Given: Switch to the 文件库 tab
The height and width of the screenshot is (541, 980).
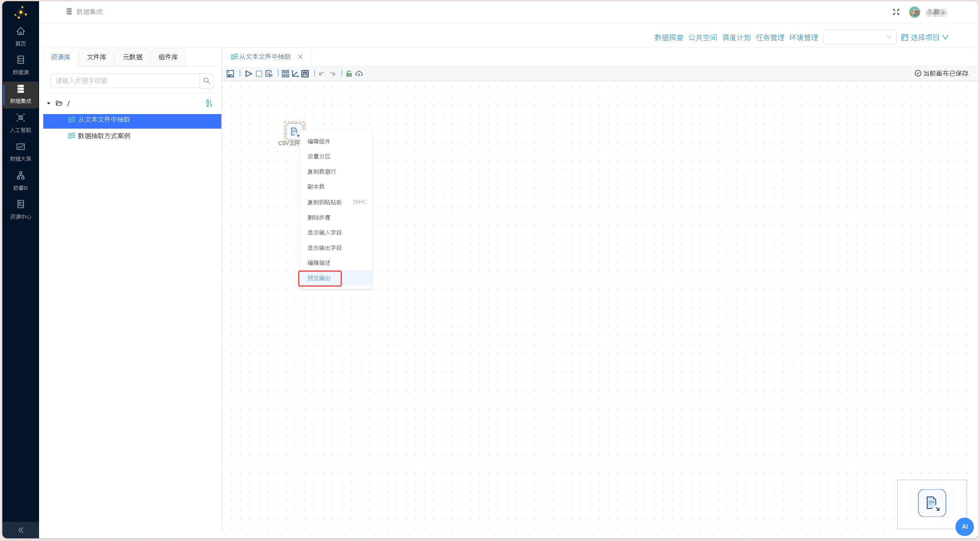Looking at the screenshot, I should click(97, 57).
